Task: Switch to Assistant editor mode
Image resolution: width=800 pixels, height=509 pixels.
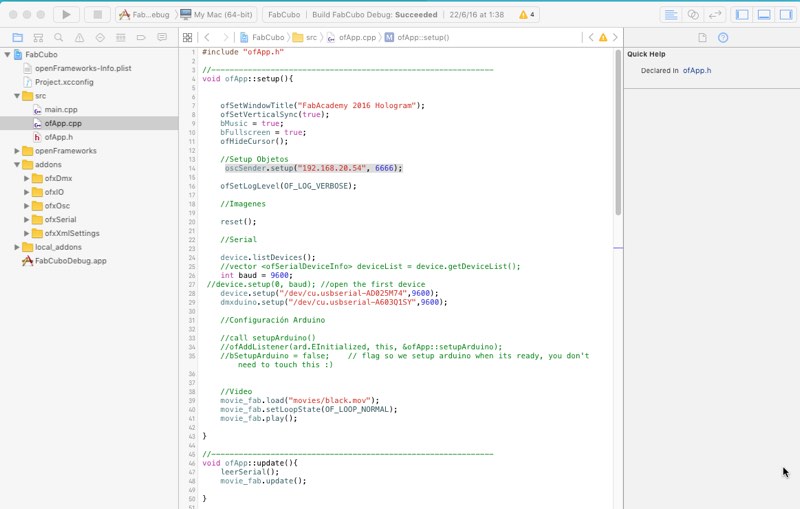Action: (693, 14)
